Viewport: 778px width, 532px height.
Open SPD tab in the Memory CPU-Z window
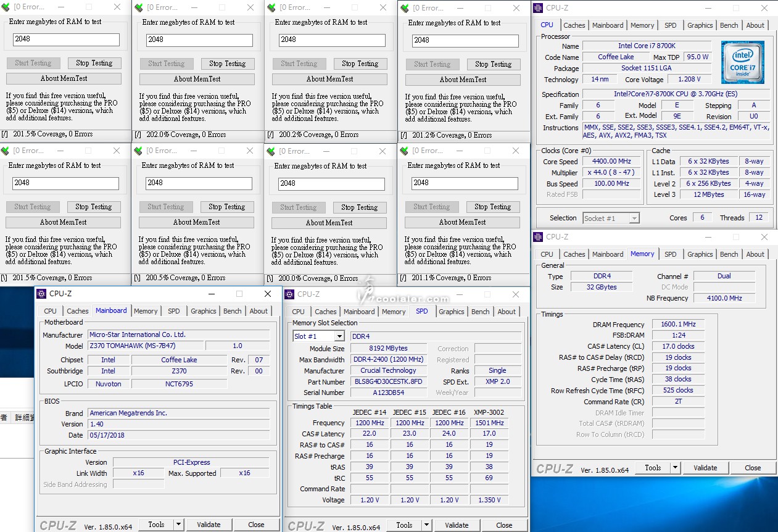pos(671,254)
